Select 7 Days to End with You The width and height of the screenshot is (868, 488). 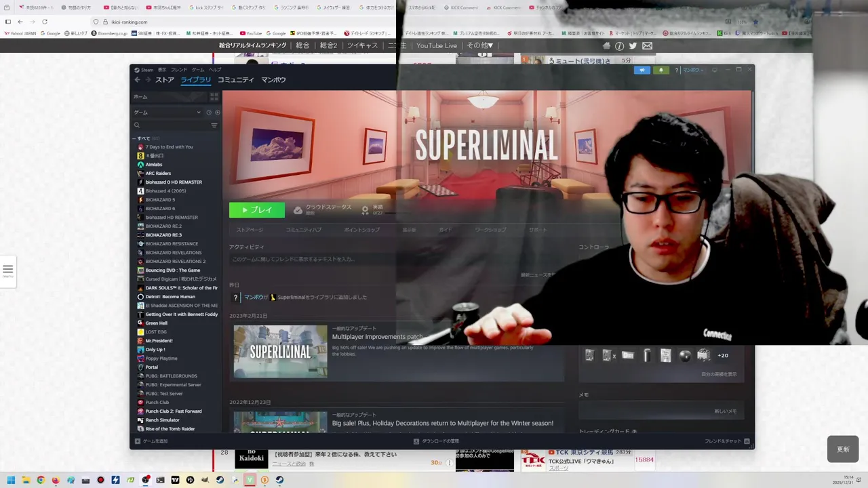[169, 147]
